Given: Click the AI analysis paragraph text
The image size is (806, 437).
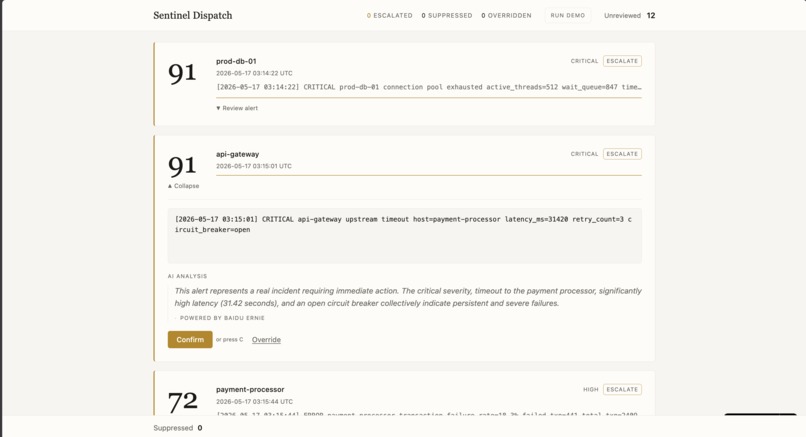Looking at the screenshot, I should pyautogui.click(x=408, y=297).
